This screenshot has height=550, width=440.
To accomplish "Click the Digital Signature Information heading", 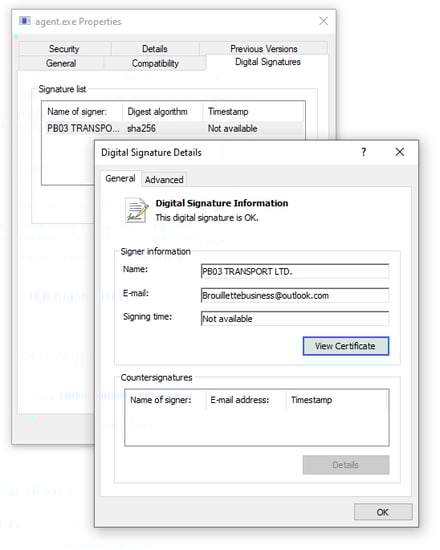I will [x=222, y=203].
